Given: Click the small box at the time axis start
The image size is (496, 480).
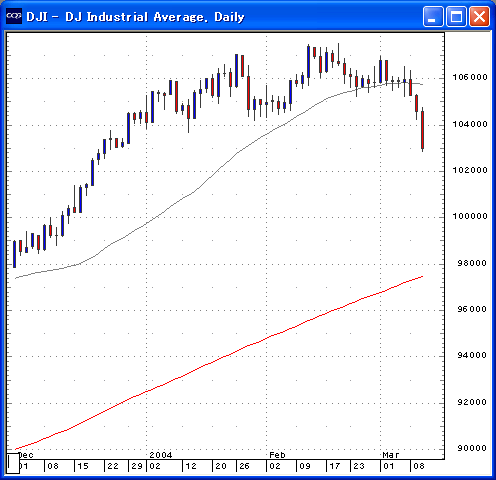Looking at the screenshot, I should click(13, 463).
